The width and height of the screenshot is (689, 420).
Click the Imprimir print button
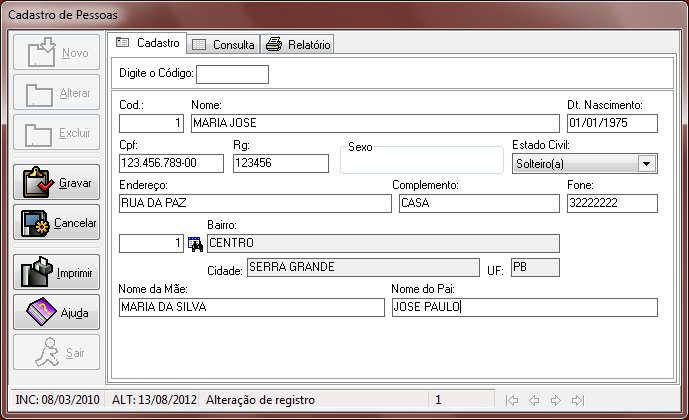(x=57, y=272)
